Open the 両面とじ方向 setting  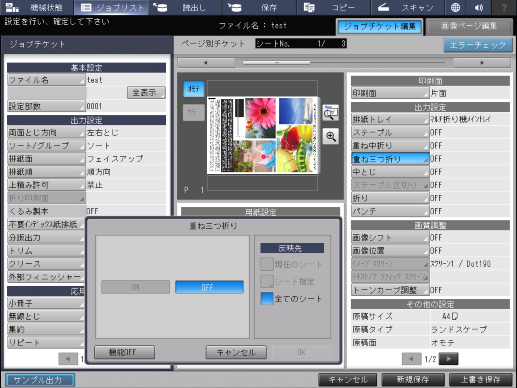46,132
